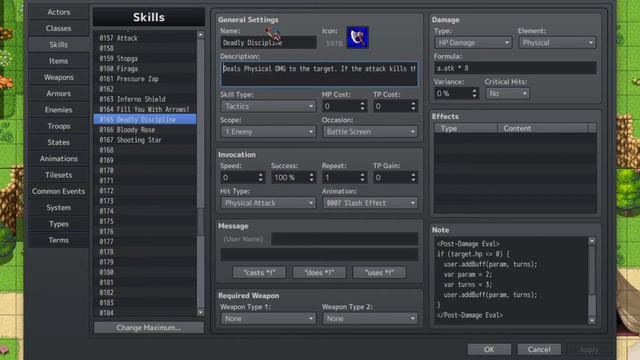The height and width of the screenshot is (360, 640).
Task: Insert the "casts *!" message
Action: point(259,273)
